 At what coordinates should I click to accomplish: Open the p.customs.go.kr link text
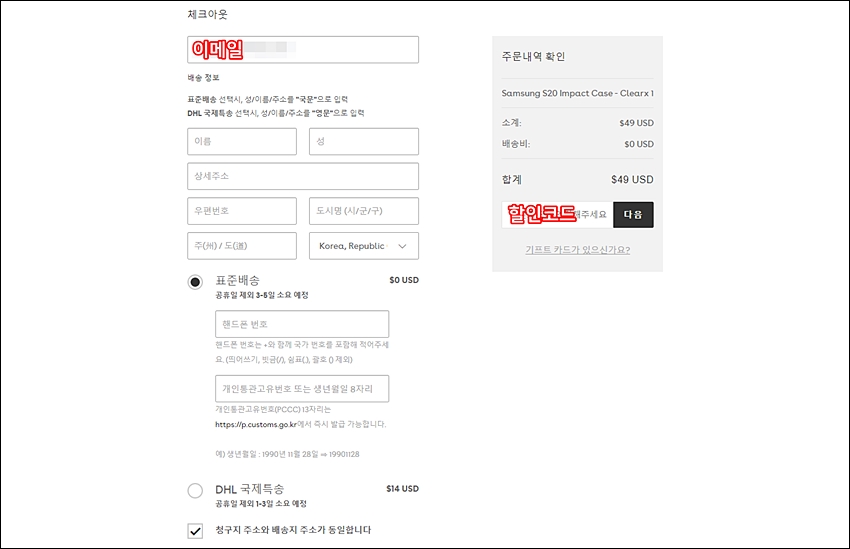(x=256, y=424)
